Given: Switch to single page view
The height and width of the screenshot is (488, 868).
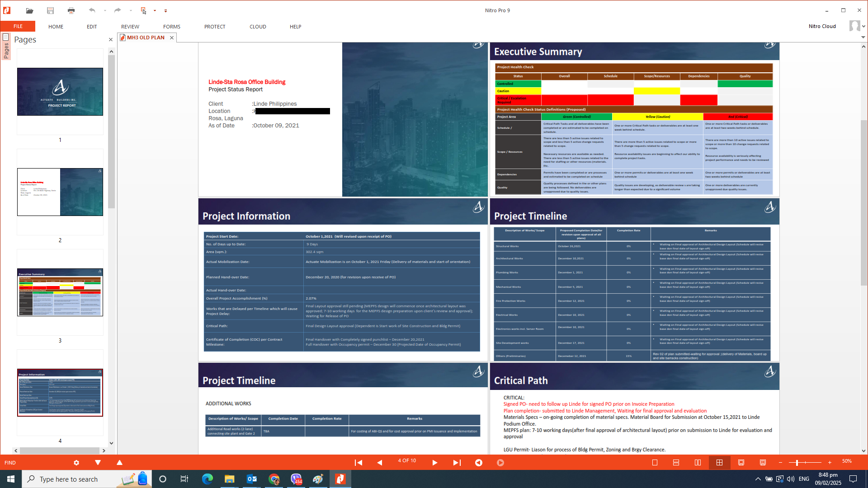Looking at the screenshot, I should pos(655,462).
